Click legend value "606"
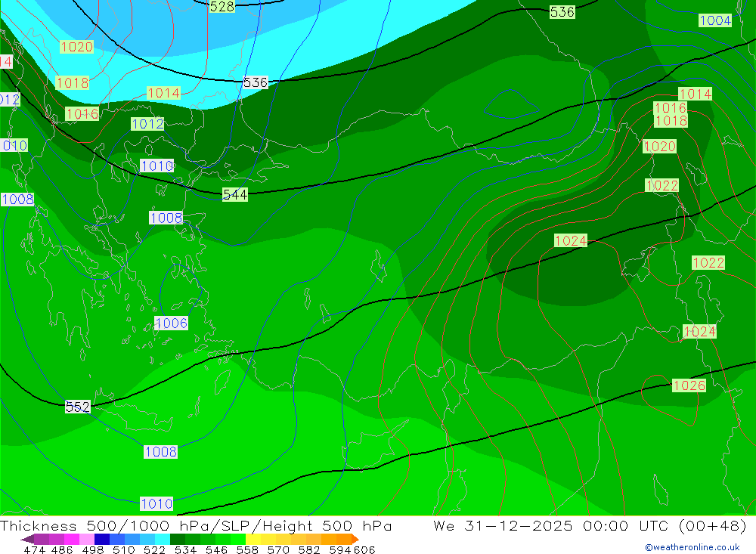Image resolution: width=756 pixels, height=554 pixels. click(364, 549)
